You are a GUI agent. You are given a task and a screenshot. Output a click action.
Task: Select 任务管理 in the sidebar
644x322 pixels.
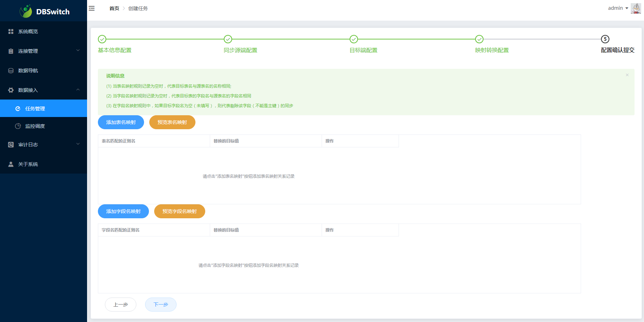35,109
